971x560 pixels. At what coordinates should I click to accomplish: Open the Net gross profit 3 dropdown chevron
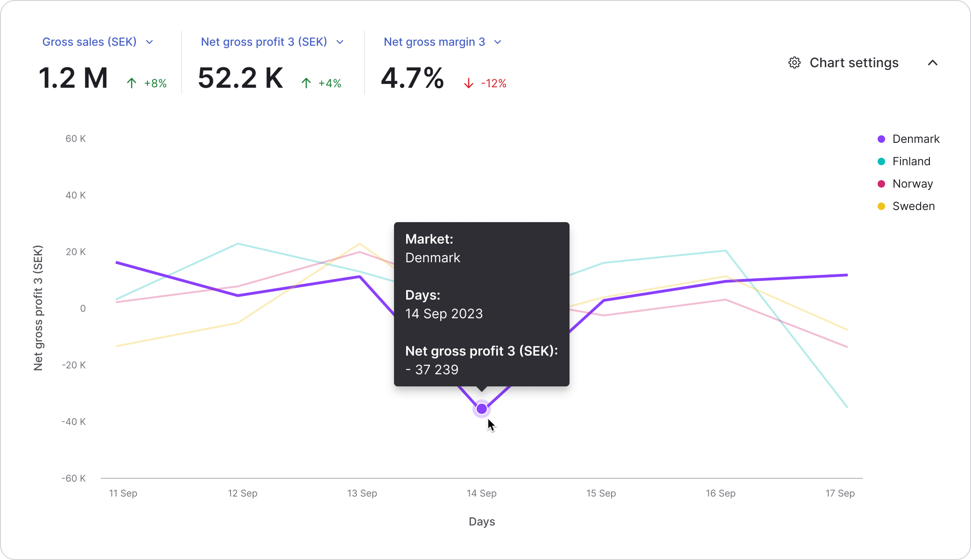click(340, 42)
